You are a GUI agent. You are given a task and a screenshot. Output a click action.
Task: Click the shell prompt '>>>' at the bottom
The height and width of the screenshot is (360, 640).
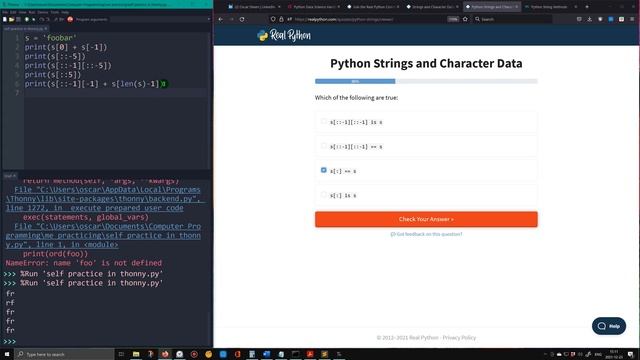(x=10, y=341)
